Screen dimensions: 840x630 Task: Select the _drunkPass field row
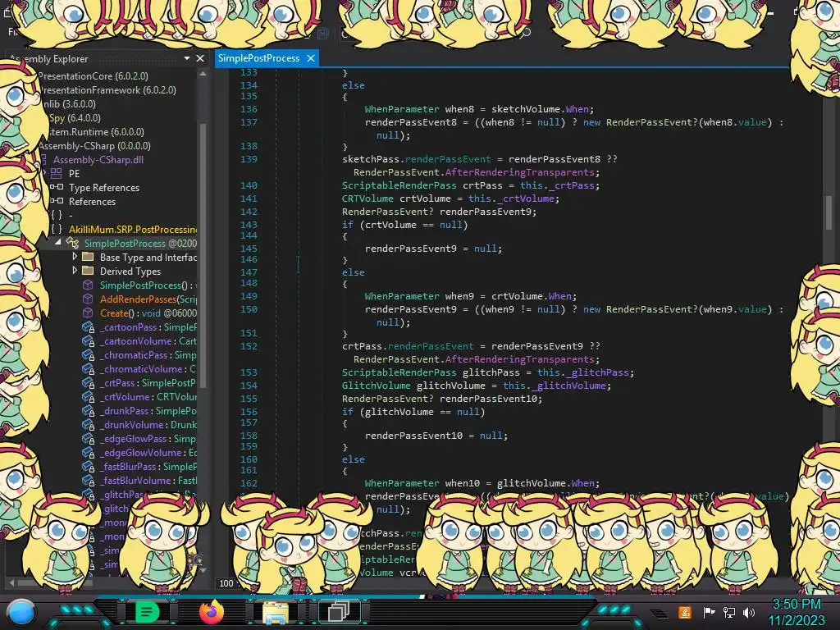coord(148,411)
